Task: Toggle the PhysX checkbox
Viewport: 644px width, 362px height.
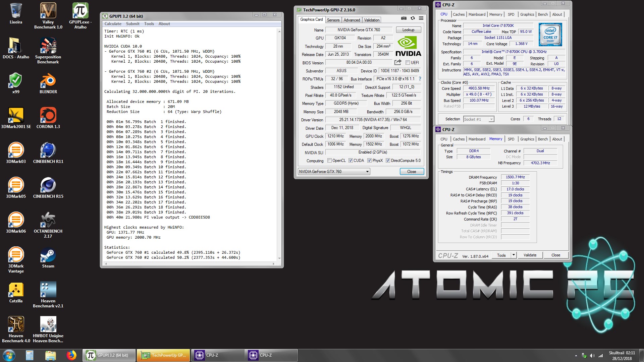Action: coord(369,161)
